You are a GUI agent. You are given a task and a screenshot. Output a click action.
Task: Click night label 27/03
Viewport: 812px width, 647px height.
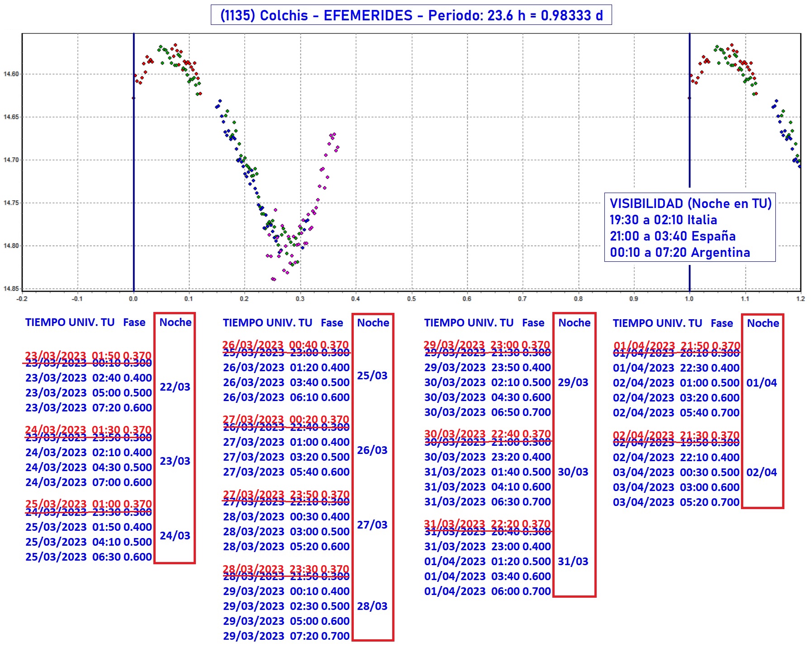[x=372, y=525]
